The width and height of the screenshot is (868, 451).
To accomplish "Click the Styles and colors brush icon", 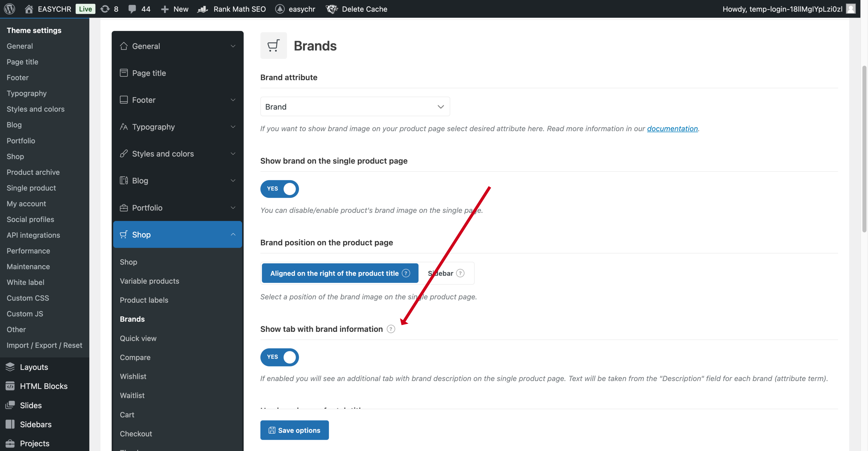I will tap(124, 154).
